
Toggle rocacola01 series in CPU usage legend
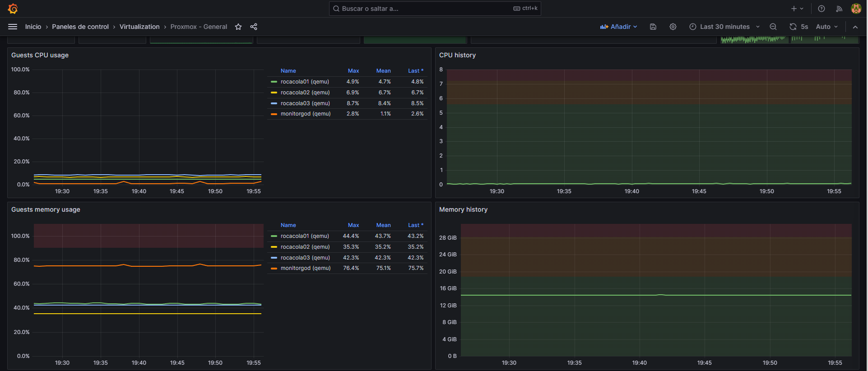304,82
